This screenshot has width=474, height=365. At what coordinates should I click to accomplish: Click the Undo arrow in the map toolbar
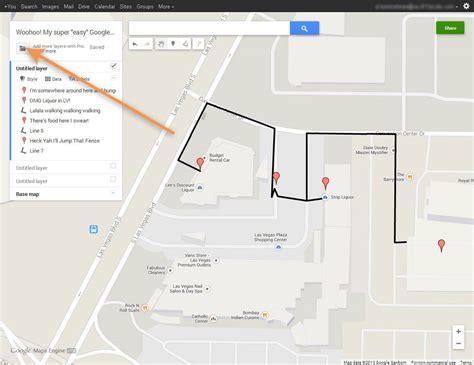click(x=135, y=44)
